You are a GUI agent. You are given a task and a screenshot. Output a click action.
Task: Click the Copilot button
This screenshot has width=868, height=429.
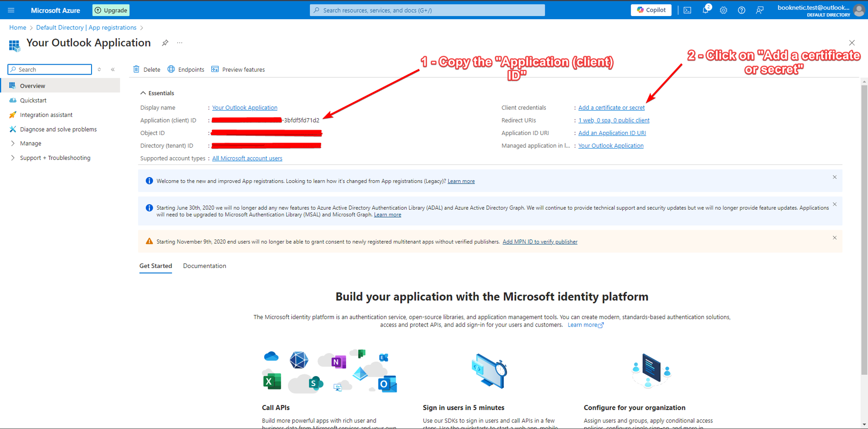(651, 10)
